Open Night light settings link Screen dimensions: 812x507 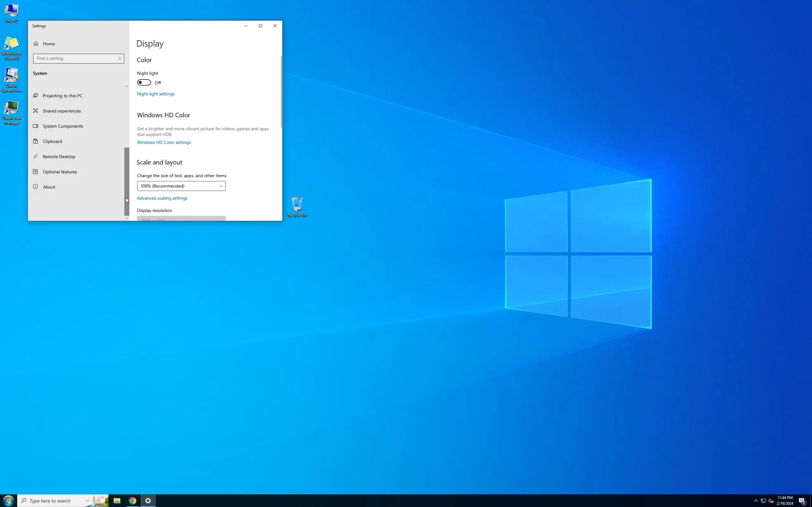[156, 94]
